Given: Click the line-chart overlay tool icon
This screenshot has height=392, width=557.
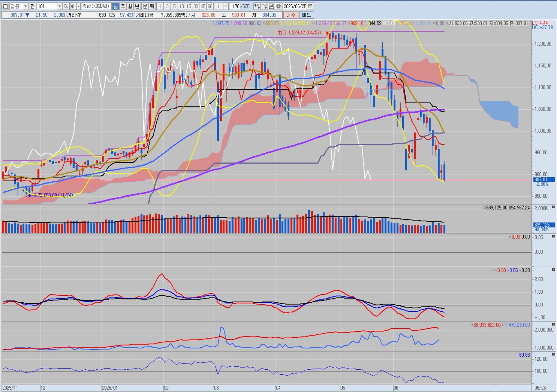Looking at the screenshot, I should point(264,6).
